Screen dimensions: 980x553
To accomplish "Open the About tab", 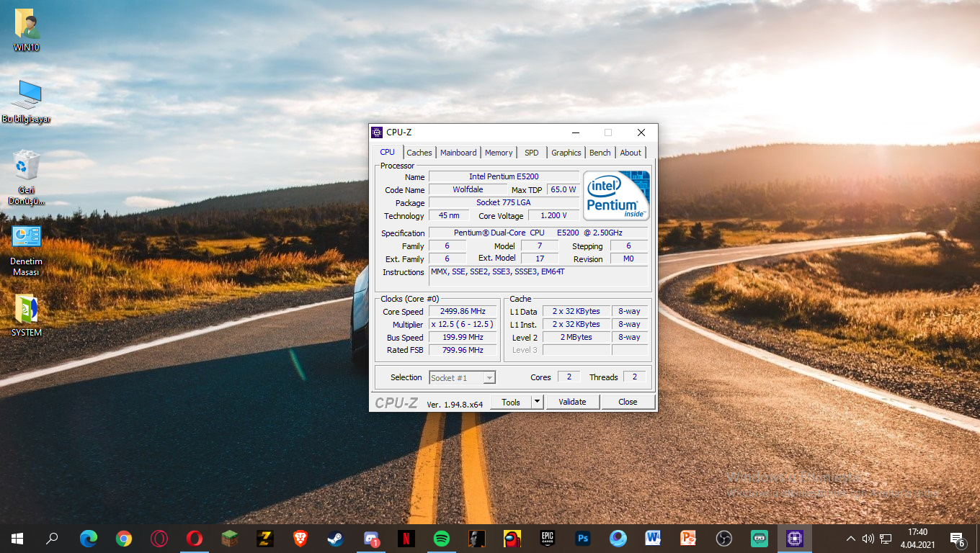I will [x=631, y=153].
